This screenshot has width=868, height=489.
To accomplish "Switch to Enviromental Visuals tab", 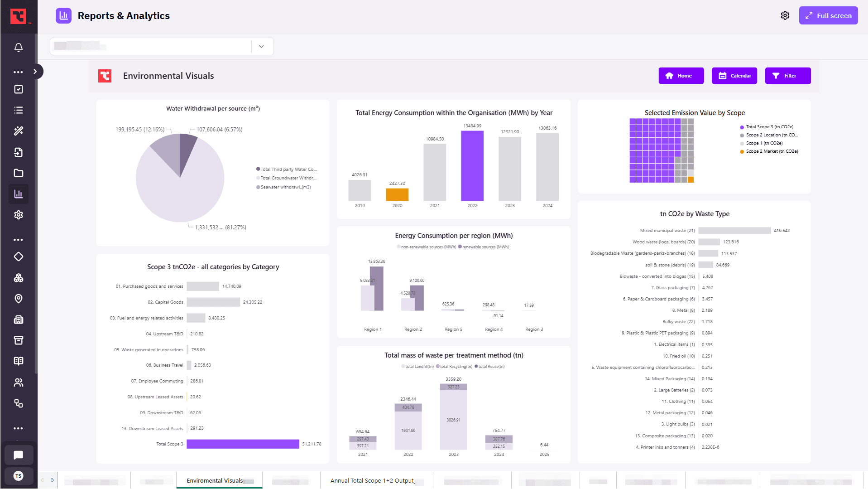I will (x=219, y=480).
